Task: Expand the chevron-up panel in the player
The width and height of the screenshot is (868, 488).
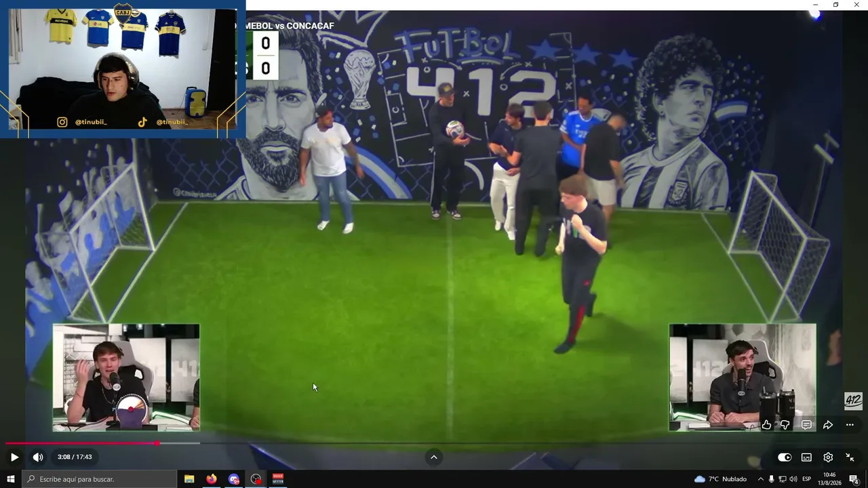Action: 434,457
